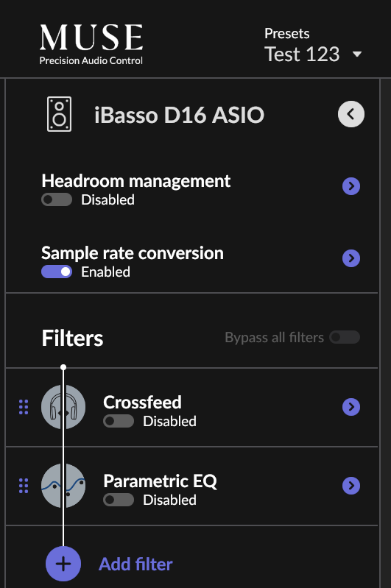Expand Sample rate conversion settings chevron
Image resolution: width=391 pixels, height=588 pixels.
(351, 258)
